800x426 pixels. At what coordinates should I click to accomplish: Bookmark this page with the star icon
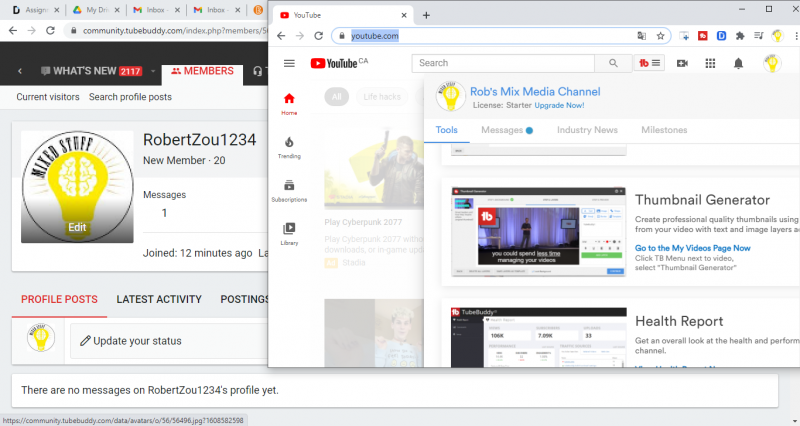coord(661,36)
